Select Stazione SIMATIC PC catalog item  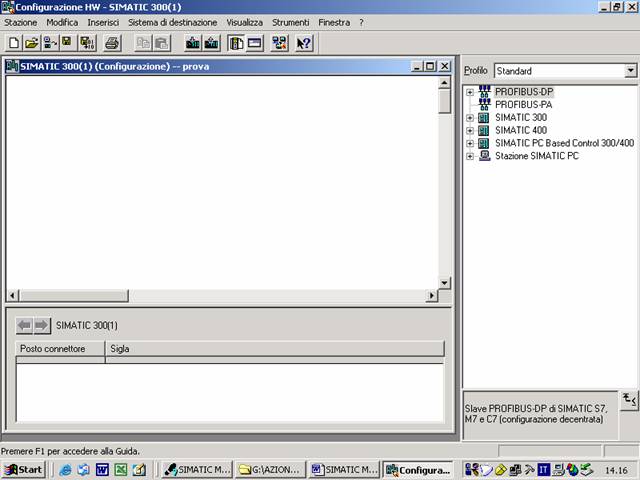click(x=536, y=157)
